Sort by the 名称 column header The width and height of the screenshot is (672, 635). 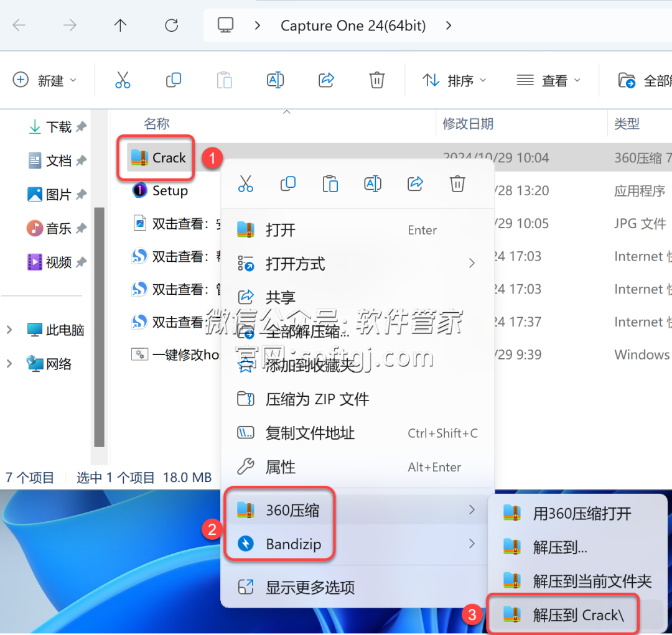157,124
